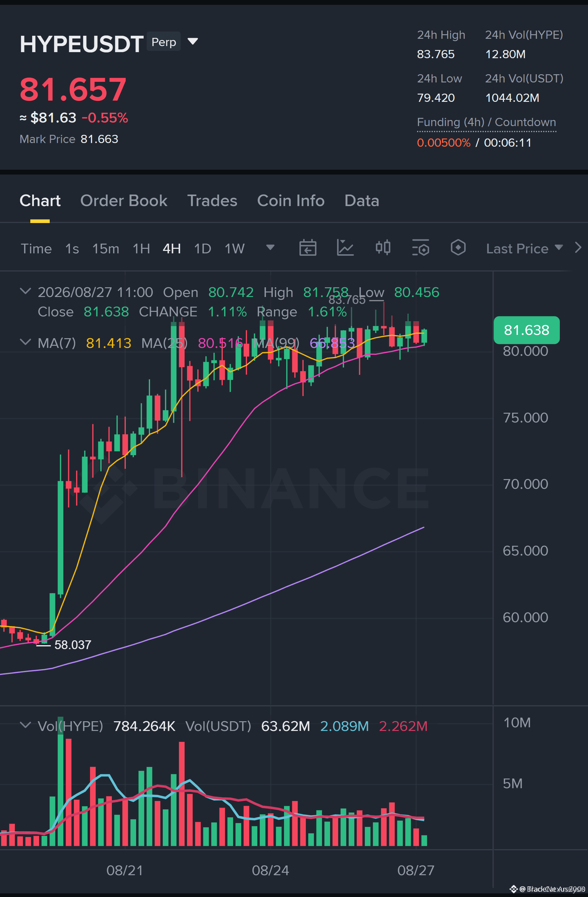Click the 0.00500% funding rate value
The width and height of the screenshot is (588, 897).
coord(444,142)
